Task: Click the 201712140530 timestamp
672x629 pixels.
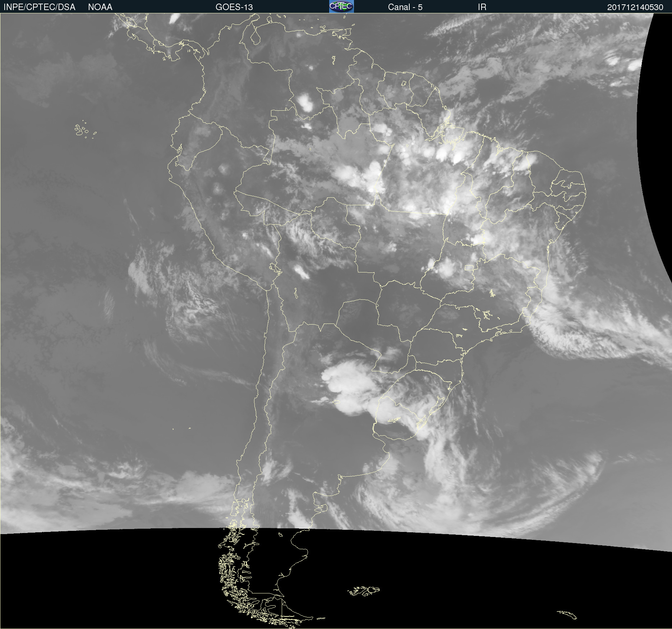Action: 635,7
